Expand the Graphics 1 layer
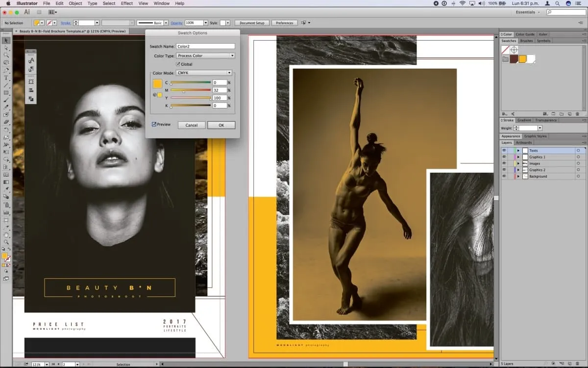 point(518,157)
